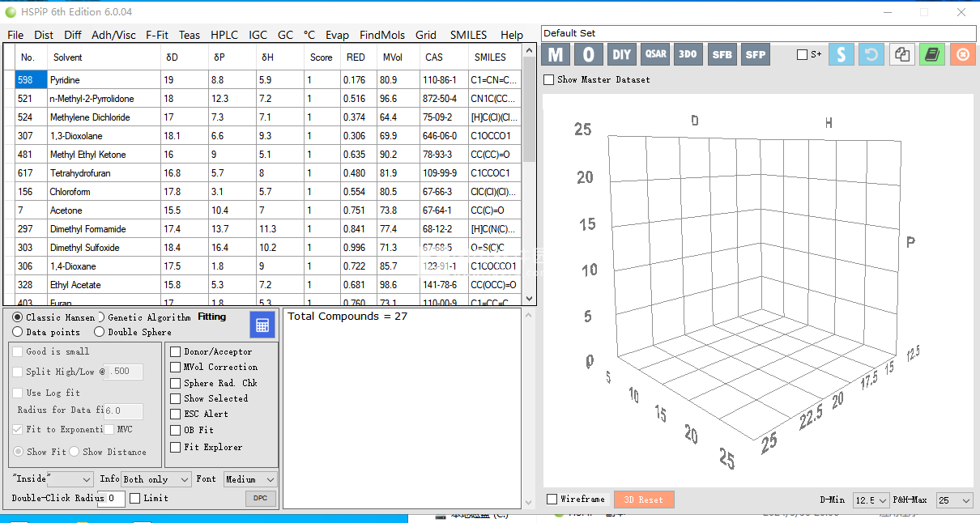Sort by the Solvent column header
980x523 pixels.
pyautogui.click(x=104, y=57)
